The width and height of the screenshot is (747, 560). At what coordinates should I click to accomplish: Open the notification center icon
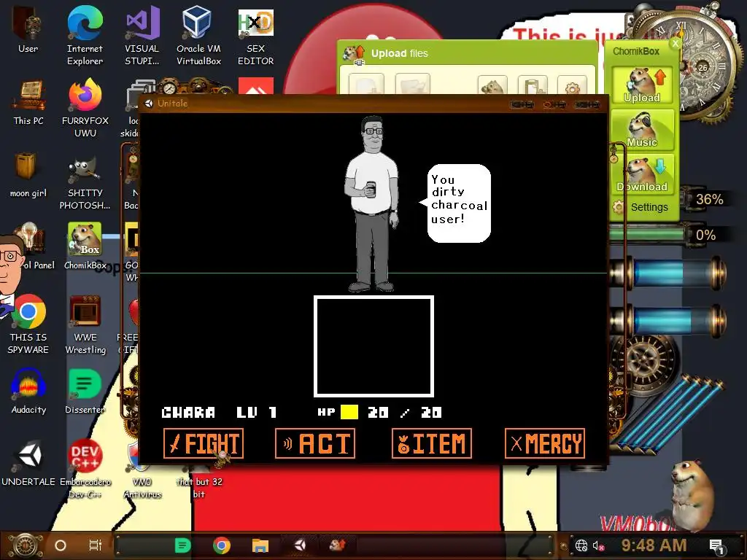(716, 545)
